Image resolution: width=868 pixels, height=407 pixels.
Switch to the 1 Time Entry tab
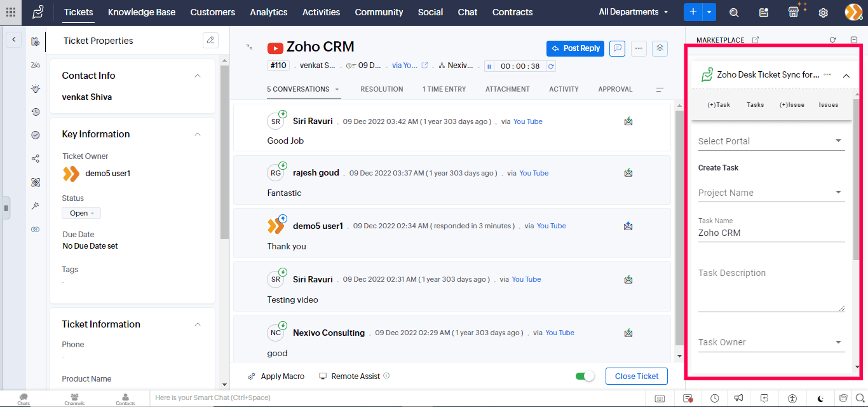pos(444,89)
